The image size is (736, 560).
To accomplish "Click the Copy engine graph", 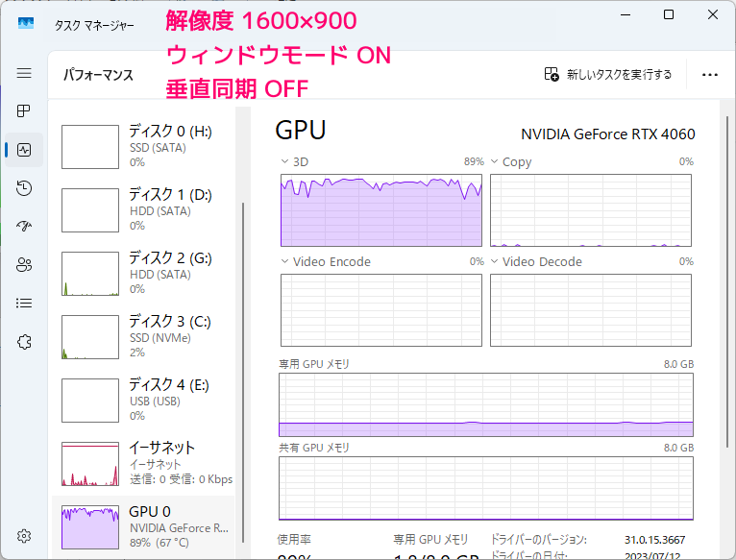I will pyautogui.click(x=591, y=210).
